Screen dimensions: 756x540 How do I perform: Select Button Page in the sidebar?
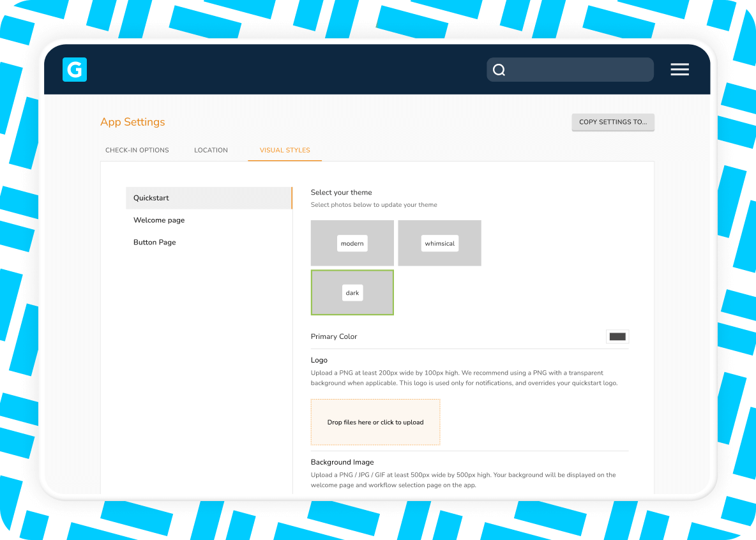pyautogui.click(x=155, y=242)
